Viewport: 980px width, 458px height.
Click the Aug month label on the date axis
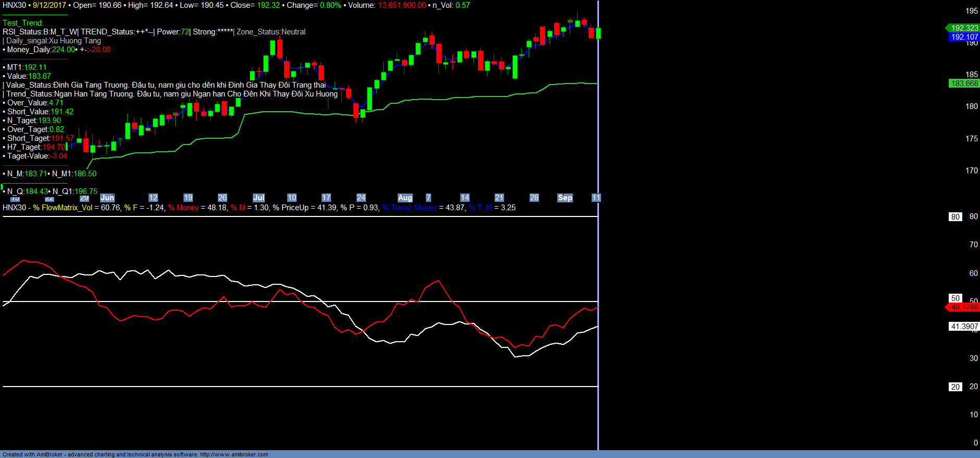click(x=405, y=198)
